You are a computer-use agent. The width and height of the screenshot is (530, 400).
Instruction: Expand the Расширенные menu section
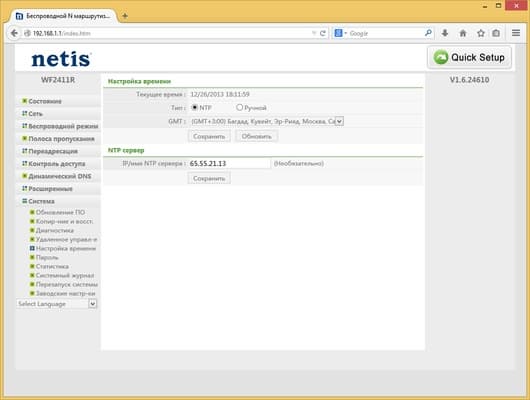click(x=47, y=189)
